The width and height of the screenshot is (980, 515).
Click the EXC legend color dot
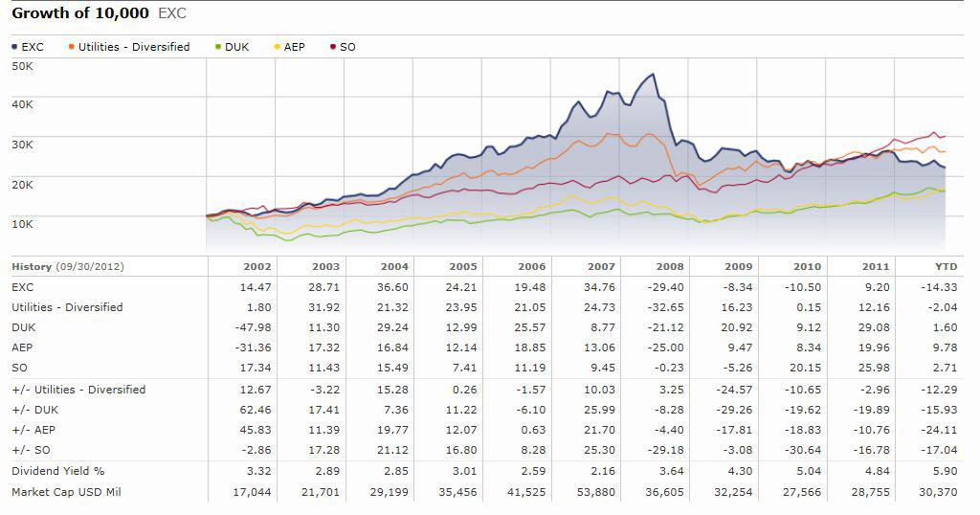pyautogui.click(x=14, y=47)
